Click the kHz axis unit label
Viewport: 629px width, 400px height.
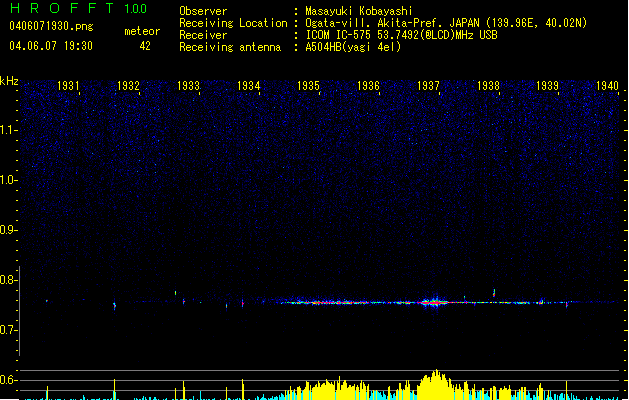9,81
